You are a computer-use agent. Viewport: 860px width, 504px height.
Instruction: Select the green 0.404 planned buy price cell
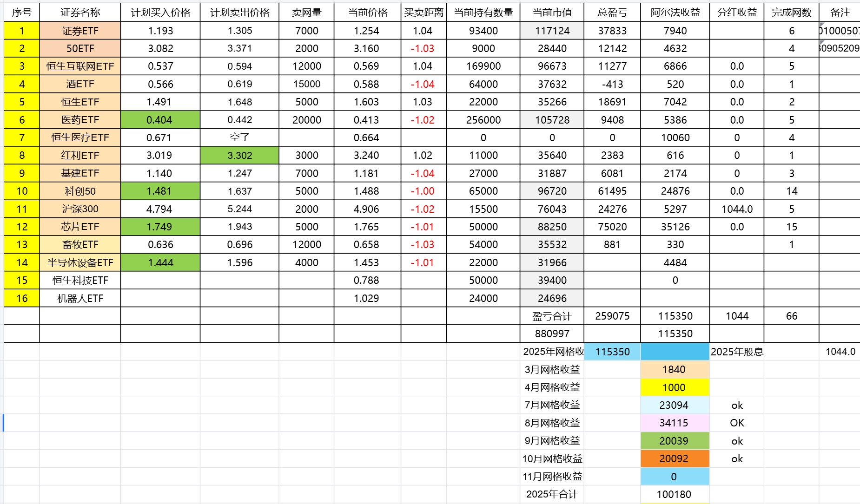tap(160, 120)
